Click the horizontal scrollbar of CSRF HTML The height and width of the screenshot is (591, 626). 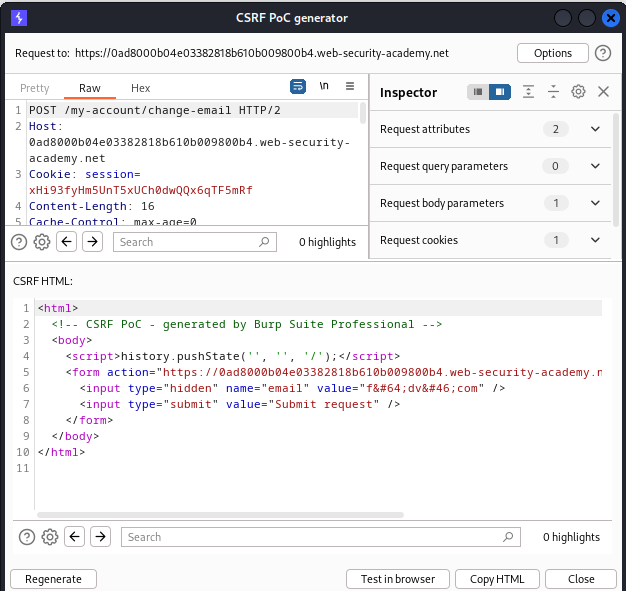click(x=220, y=515)
